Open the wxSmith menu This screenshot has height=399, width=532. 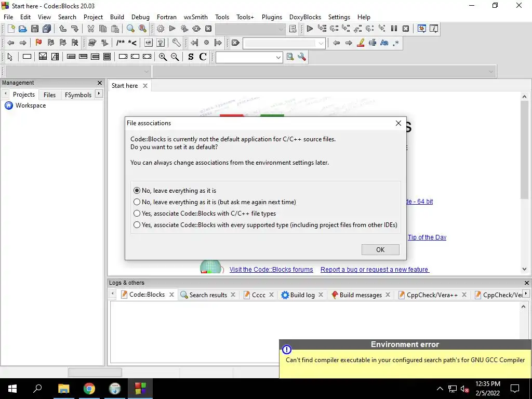pyautogui.click(x=196, y=17)
